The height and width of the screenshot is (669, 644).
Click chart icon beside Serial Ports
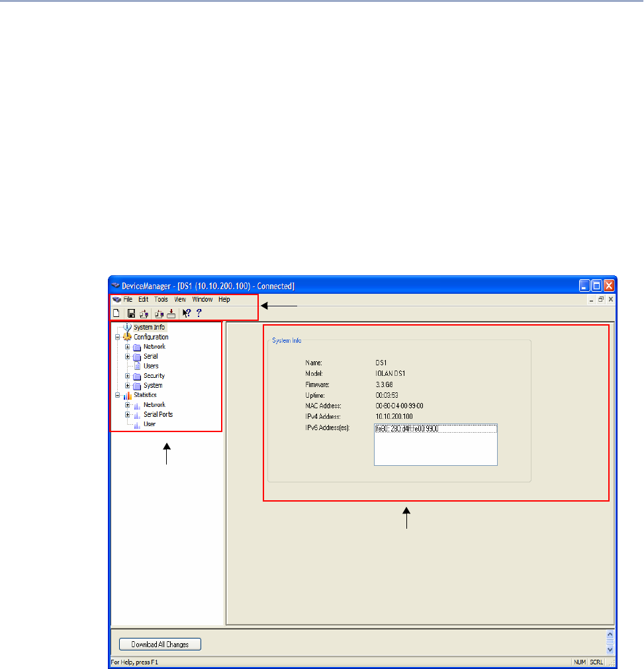(x=137, y=415)
